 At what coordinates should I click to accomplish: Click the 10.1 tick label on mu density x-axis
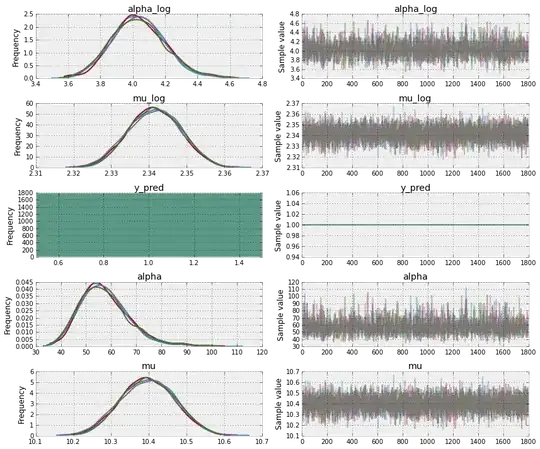(36, 441)
